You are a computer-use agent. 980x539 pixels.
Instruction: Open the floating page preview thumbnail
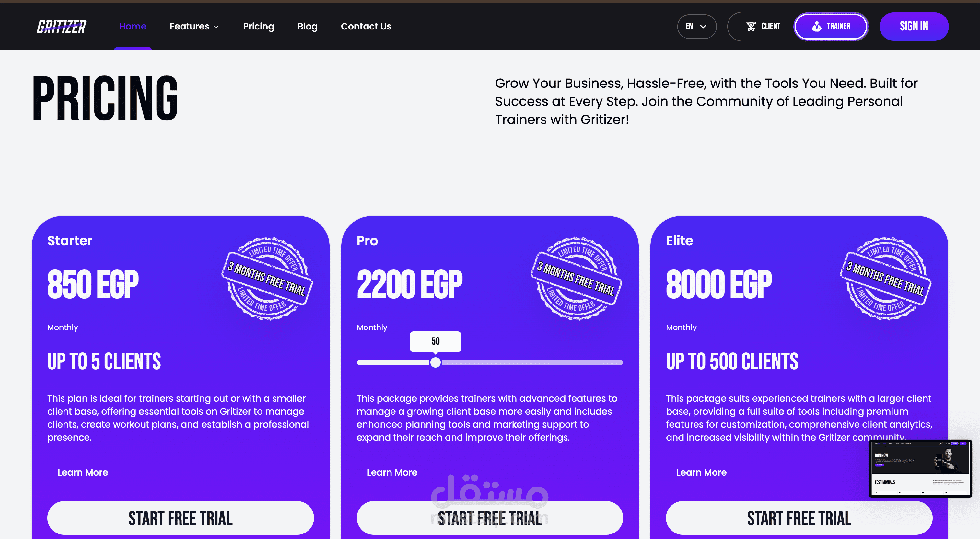coord(921,468)
